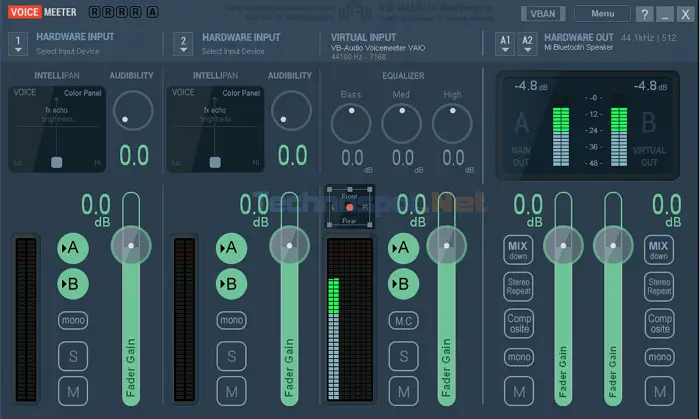Click the virtual out B level meter

point(619,131)
